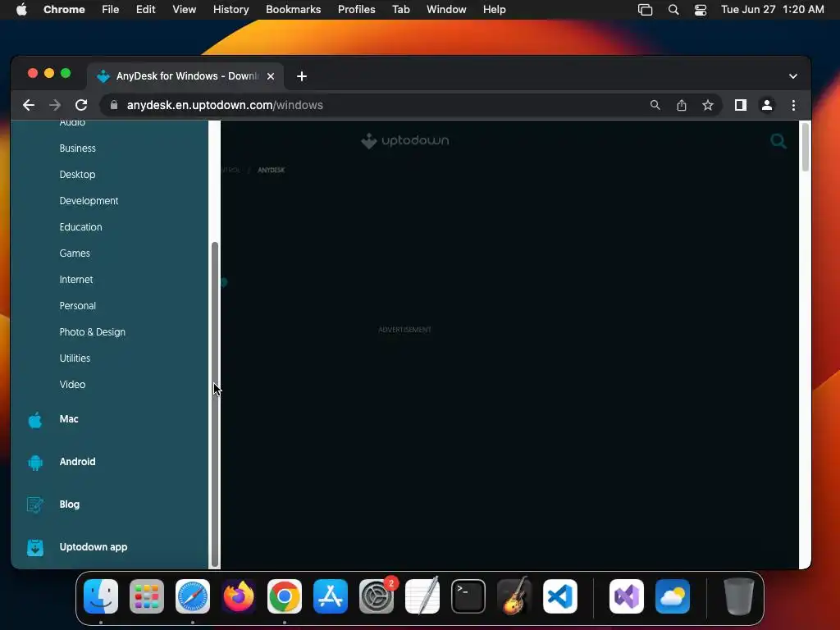Share this page using share icon
This screenshot has height=630, width=840.
pyautogui.click(x=682, y=106)
